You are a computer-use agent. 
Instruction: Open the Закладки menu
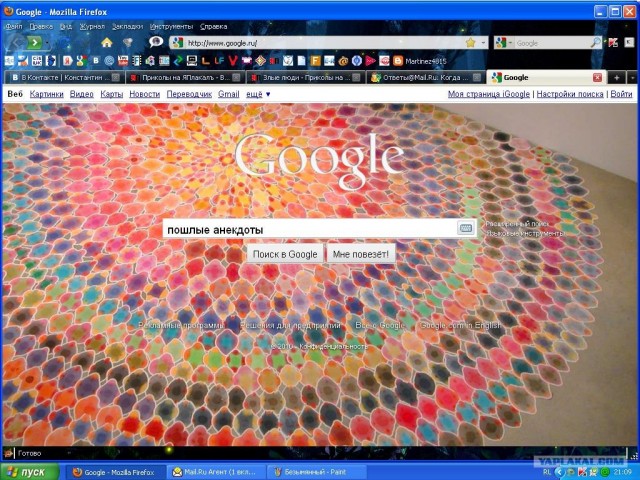(127, 27)
